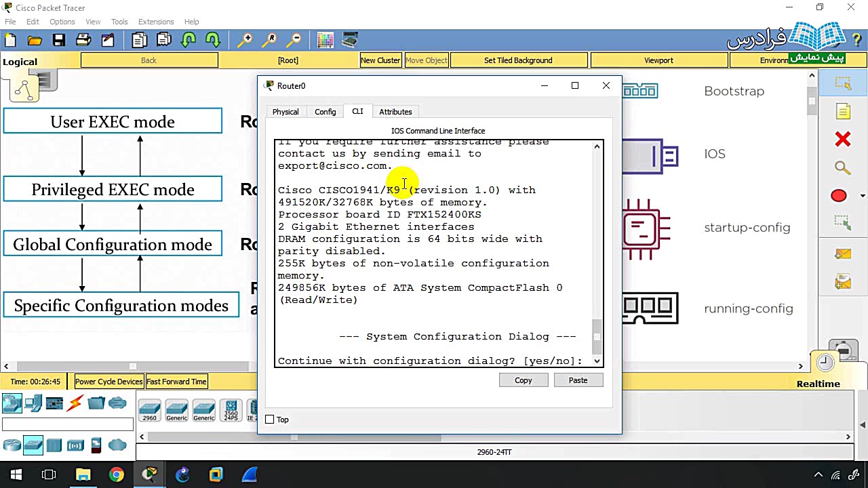Screen dimensions: 868x488
Task: Pick the 3560 24PS switch device
Action: click(x=231, y=410)
